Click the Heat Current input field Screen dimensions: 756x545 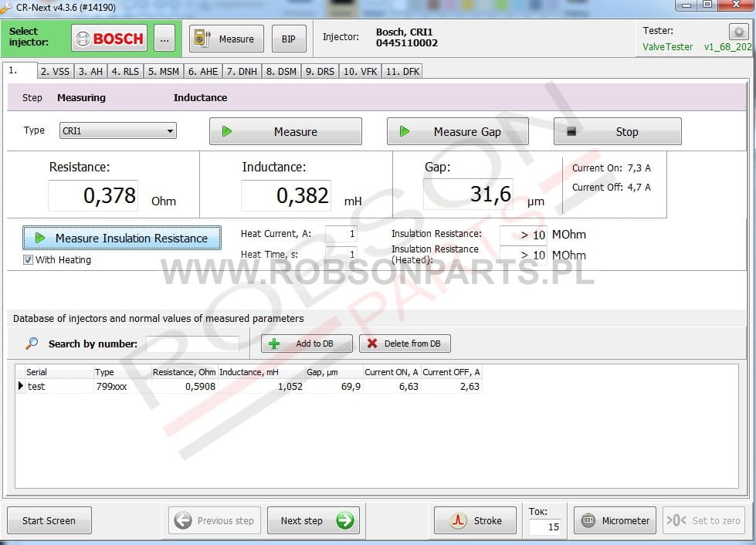click(341, 234)
